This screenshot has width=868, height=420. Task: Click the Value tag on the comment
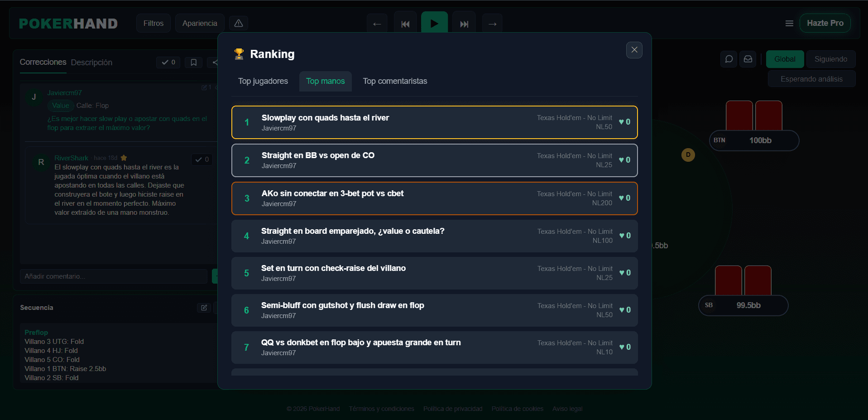coord(61,106)
